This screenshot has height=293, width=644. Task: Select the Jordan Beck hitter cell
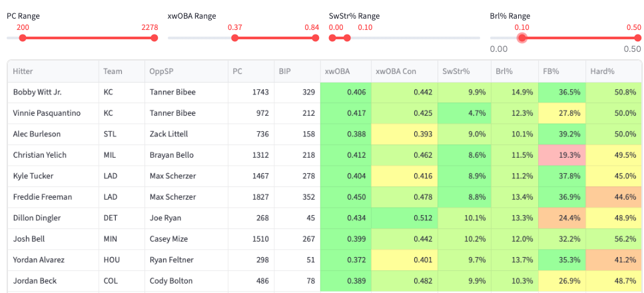53,281
